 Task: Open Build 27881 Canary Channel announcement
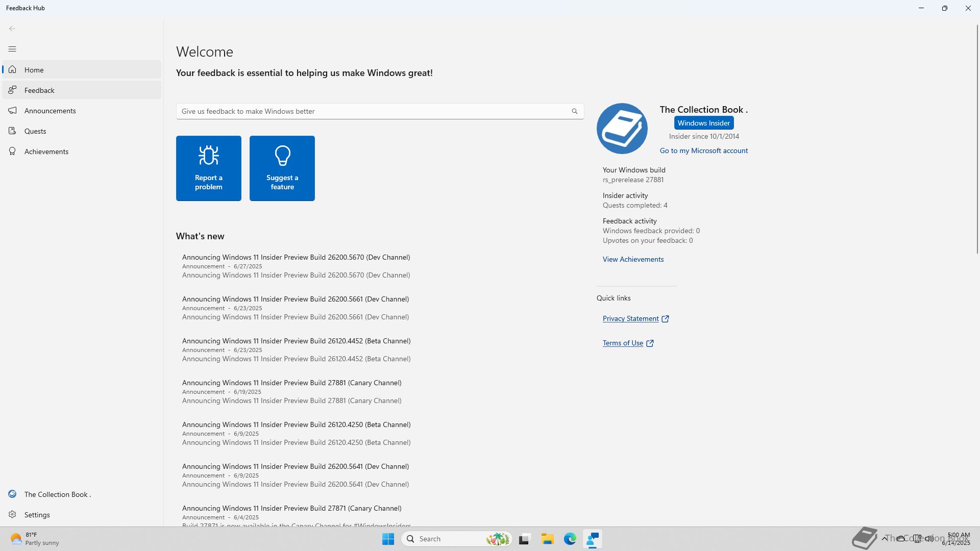[291, 383]
